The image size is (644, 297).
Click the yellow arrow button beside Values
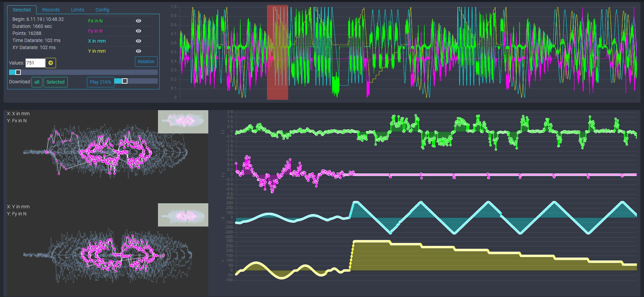[x=51, y=63]
